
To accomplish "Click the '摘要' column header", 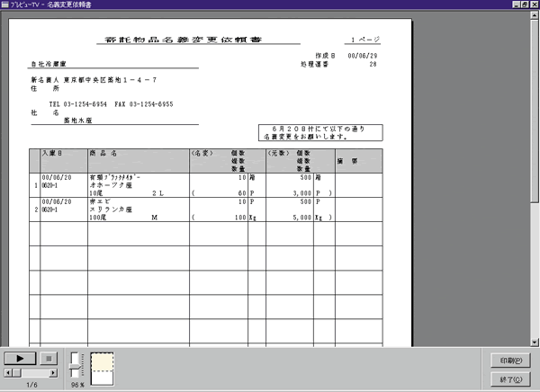I will click(x=347, y=161).
